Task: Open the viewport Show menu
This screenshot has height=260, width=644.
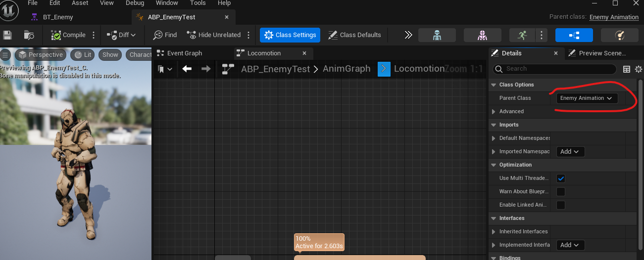Action: point(110,55)
